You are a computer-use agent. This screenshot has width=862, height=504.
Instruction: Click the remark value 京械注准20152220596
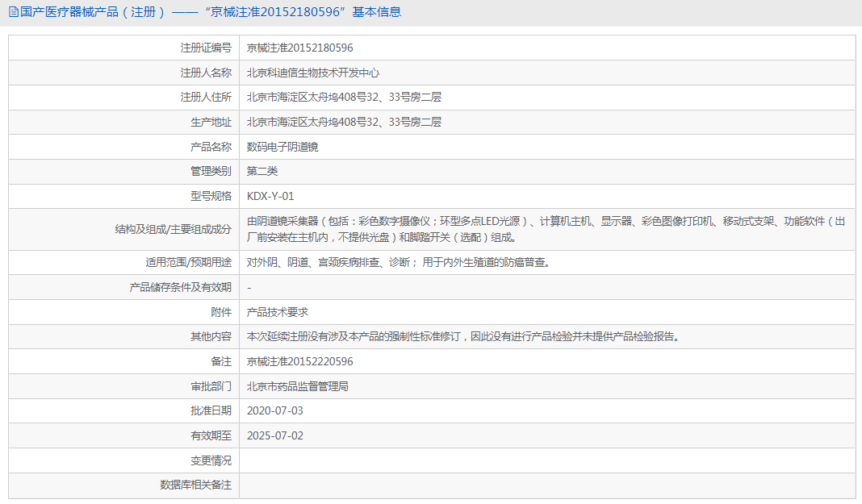pyautogui.click(x=299, y=361)
